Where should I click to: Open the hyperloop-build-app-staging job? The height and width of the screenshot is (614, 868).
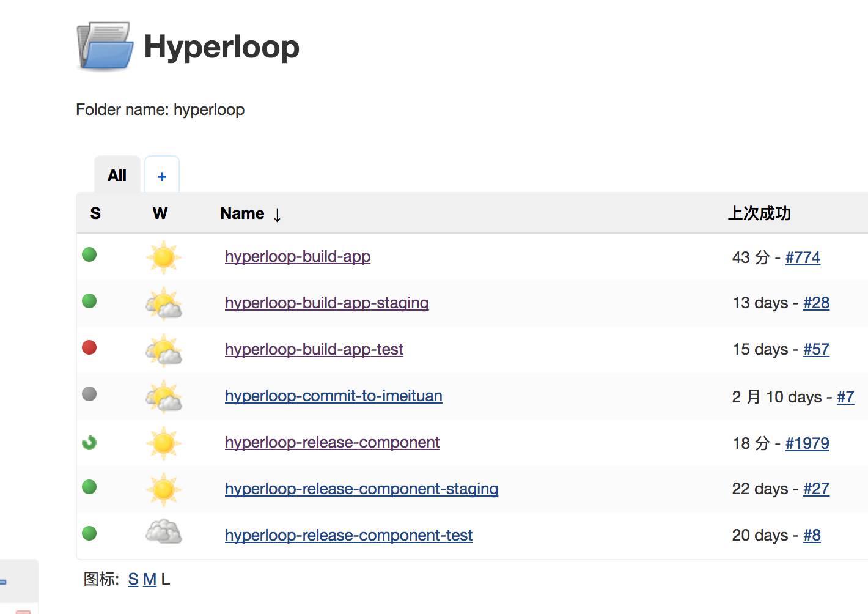327,303
